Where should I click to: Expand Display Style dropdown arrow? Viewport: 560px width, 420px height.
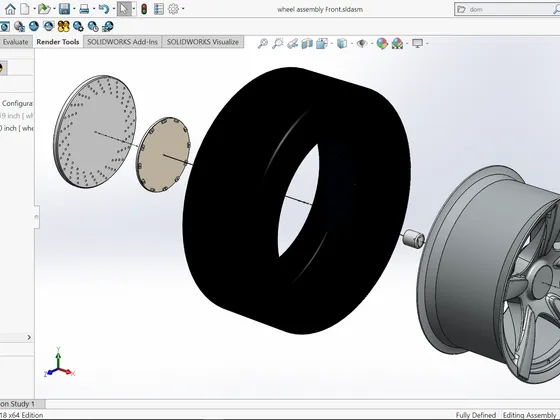352,44
